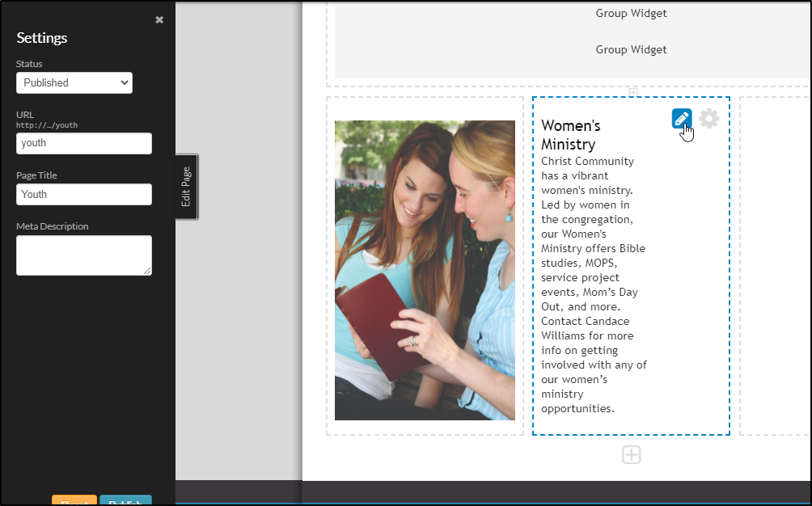Close the Settings panel with the X
The height and width of the screenshot is (506, 812).
(x=159, y=19)
